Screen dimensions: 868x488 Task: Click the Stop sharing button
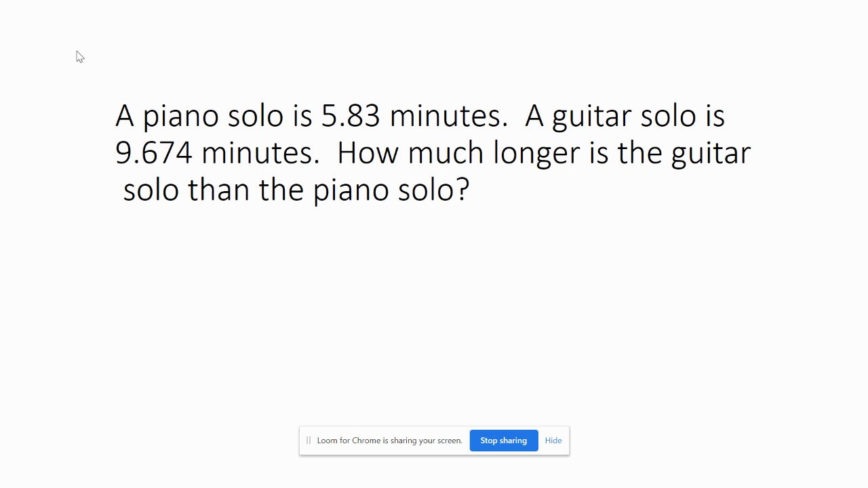503,441
